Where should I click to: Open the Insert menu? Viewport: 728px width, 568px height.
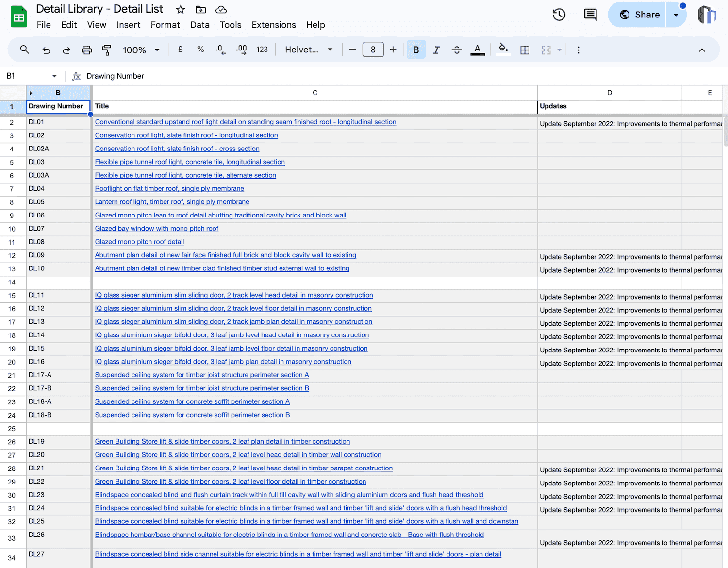129,25
